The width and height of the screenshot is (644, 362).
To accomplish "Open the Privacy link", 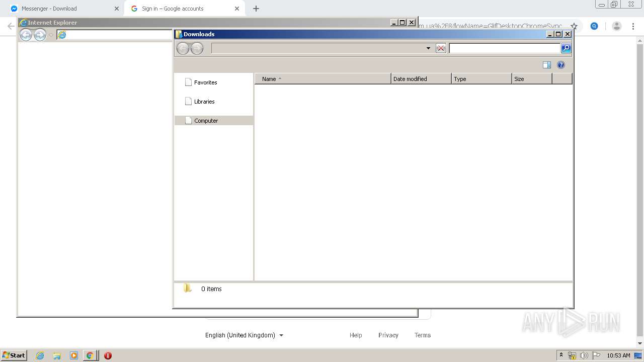I will point(388,335).
